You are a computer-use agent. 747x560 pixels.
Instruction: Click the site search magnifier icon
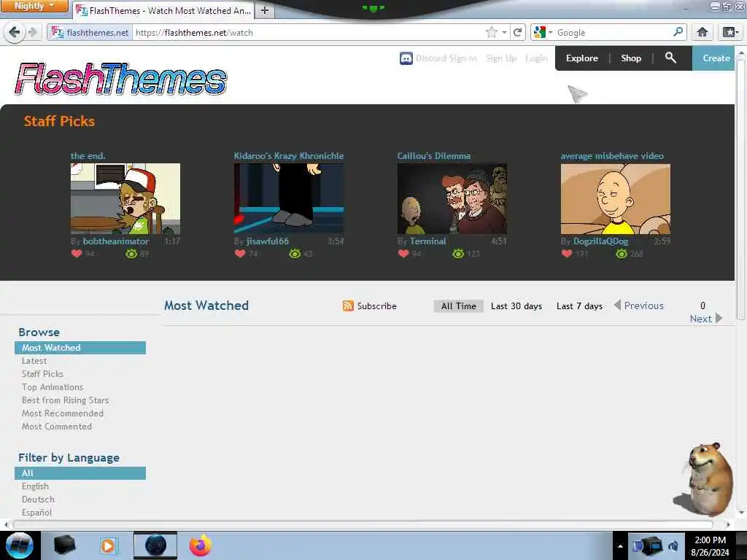pyautogui.click(x=670, y=58)
